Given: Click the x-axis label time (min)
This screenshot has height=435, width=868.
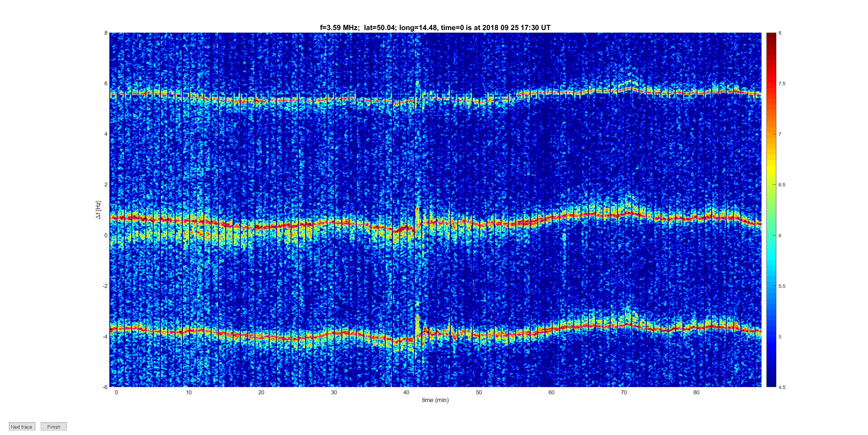Looking at the screenshot, I should [x=435, y=400].
